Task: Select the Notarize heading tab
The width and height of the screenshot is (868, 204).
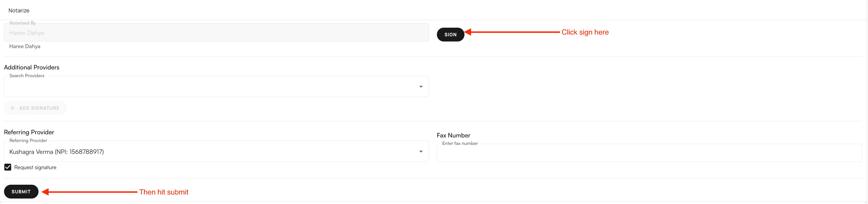Action: (x=18, y=10)
